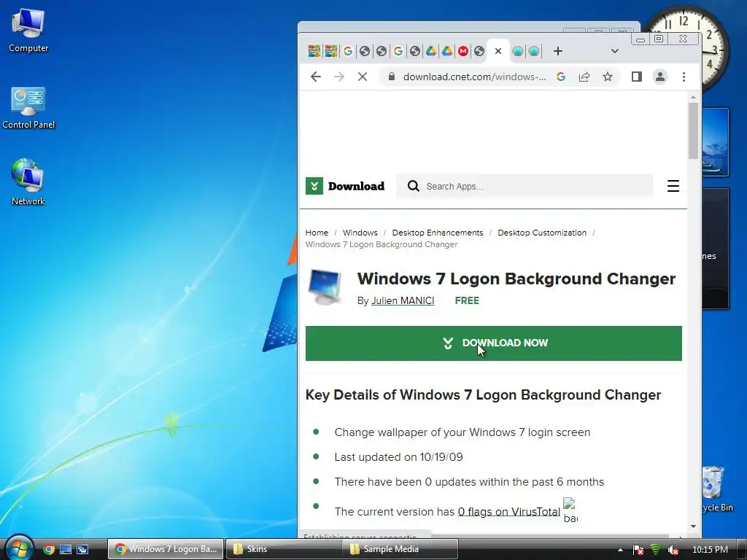
Task: Close the active CNET tab
Action: click(x=498, y=51)
